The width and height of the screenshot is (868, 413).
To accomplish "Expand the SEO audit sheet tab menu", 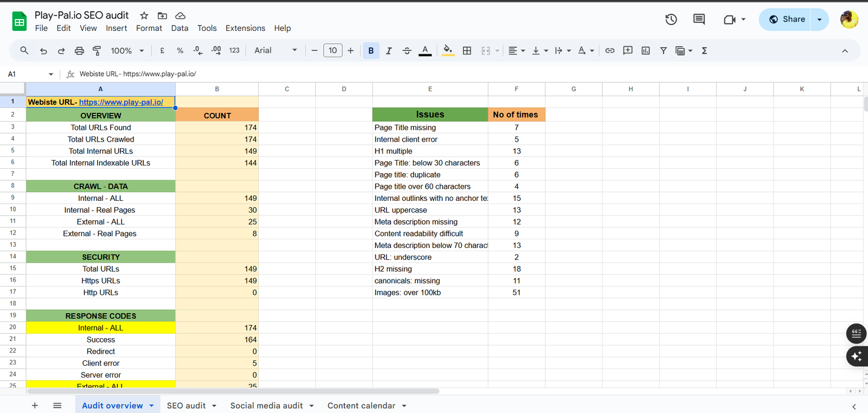I will point(214,406).
